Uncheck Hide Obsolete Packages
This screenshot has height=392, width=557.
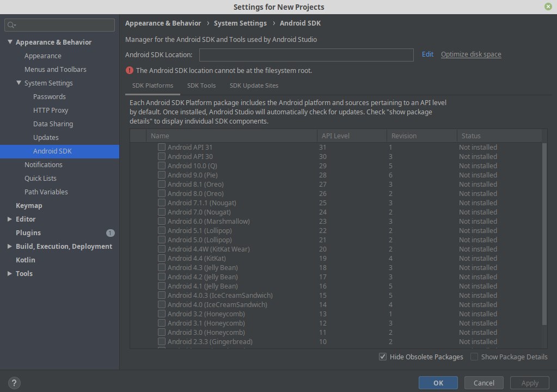383,357
